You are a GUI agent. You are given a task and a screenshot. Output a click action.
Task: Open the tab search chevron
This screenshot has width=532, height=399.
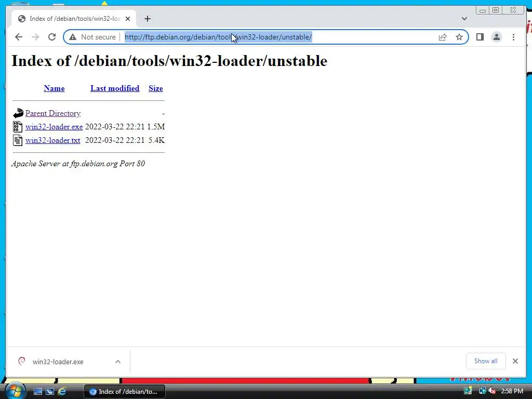click(x=464, y=19)
